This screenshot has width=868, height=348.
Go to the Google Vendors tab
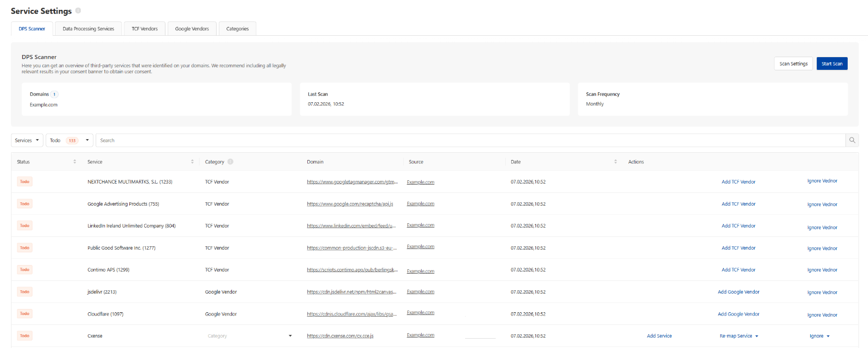pos(192,29)
